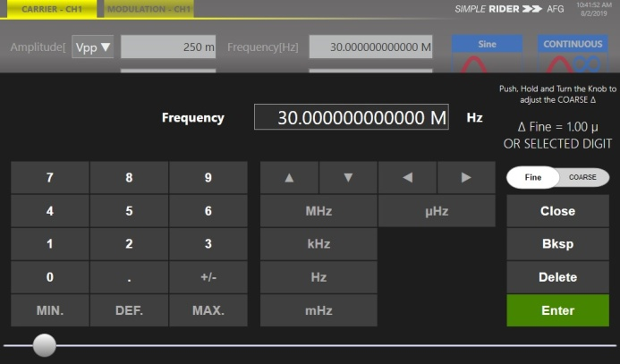620x364 pixels.
Task: Open the Vpp amplitude unit dropdown
Action: (93, 47)
